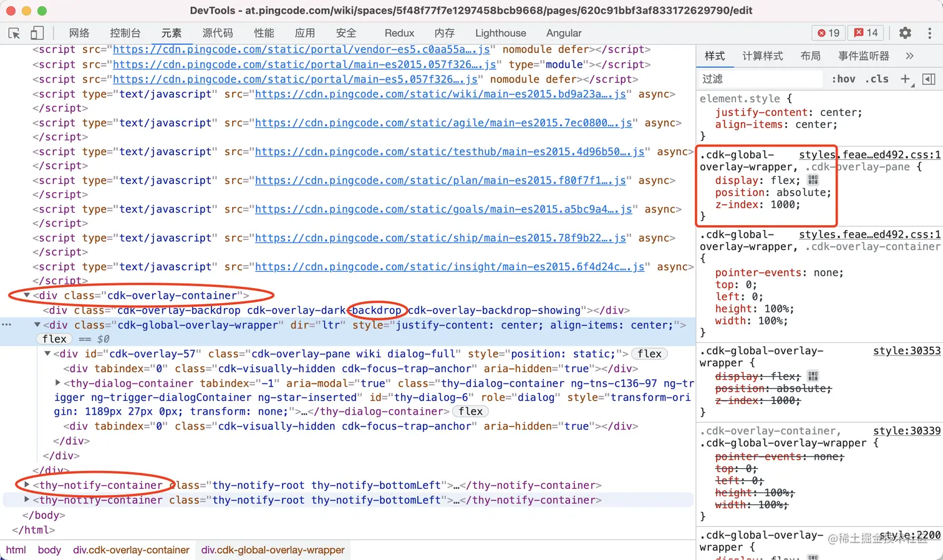Open the 安全 tab
This screenshot has height=560, width=943.
[x=346, y=33]
